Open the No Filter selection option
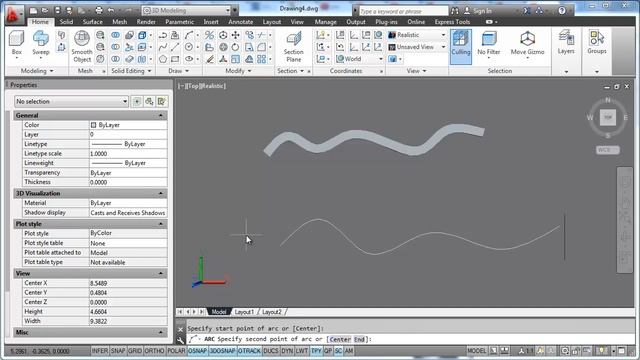 tap(489, 43)
